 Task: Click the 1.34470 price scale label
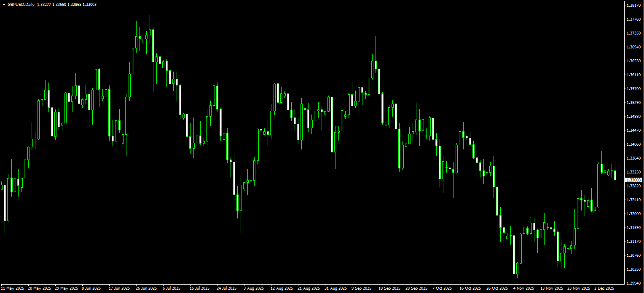(634, 131)
